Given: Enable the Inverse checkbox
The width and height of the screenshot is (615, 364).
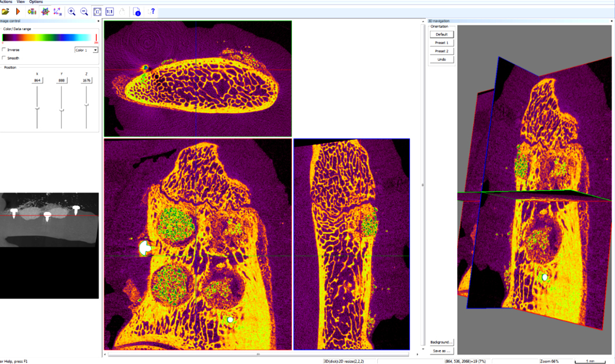Looking at the screenshot, I should pyautogui.click(x=5, y=50).
